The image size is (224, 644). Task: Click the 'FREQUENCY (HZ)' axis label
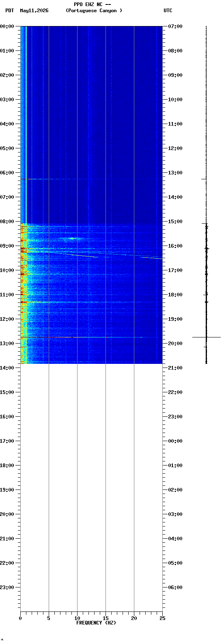96,623
